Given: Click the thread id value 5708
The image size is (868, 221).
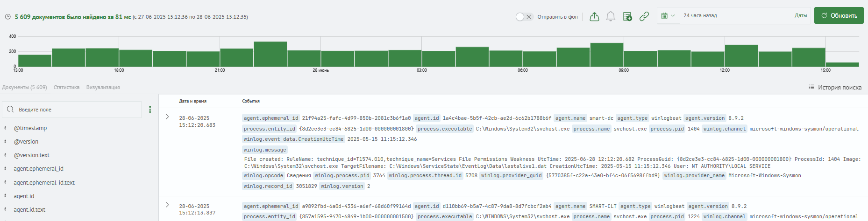Looking at the screenshot, I should pos(471,175).
